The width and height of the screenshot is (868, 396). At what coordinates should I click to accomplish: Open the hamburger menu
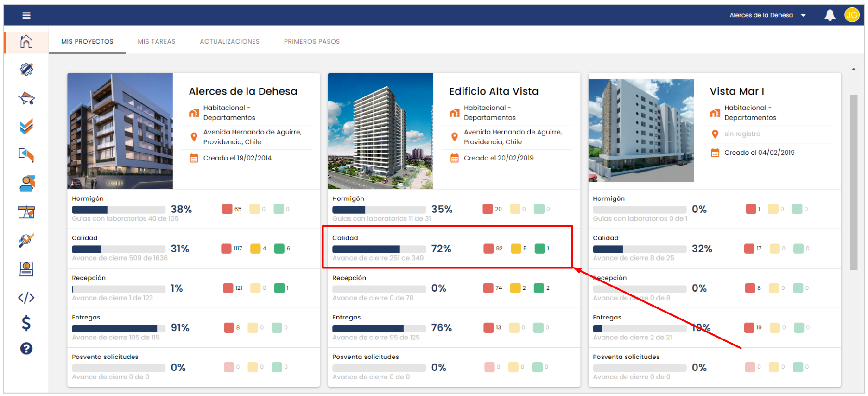click(x=26, y=15)
